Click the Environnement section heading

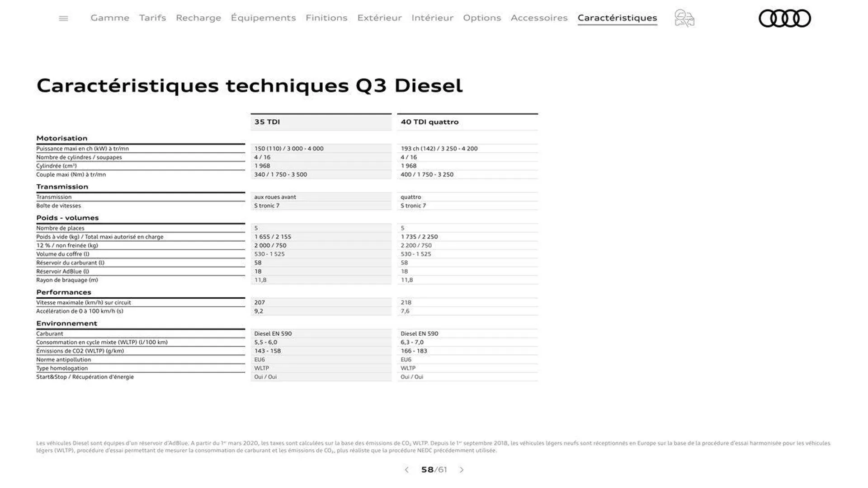click(67, 324)
